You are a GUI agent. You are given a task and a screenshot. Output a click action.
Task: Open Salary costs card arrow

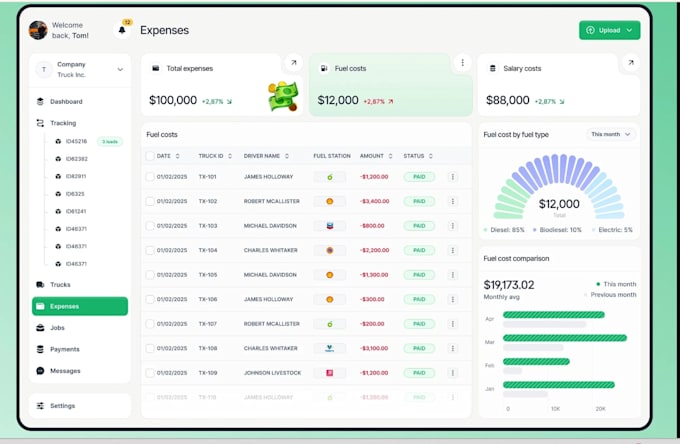[x=631, y=62]
